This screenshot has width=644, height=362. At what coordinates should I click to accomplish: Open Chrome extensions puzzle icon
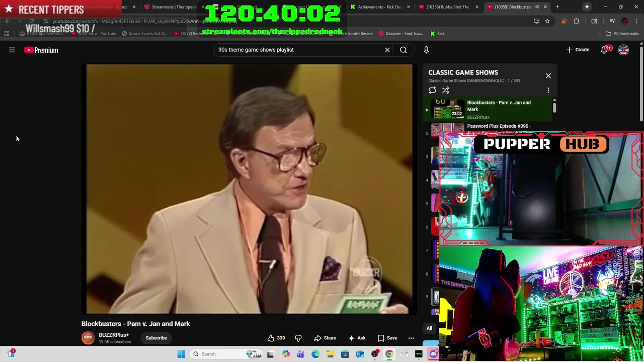coord(577,21)
